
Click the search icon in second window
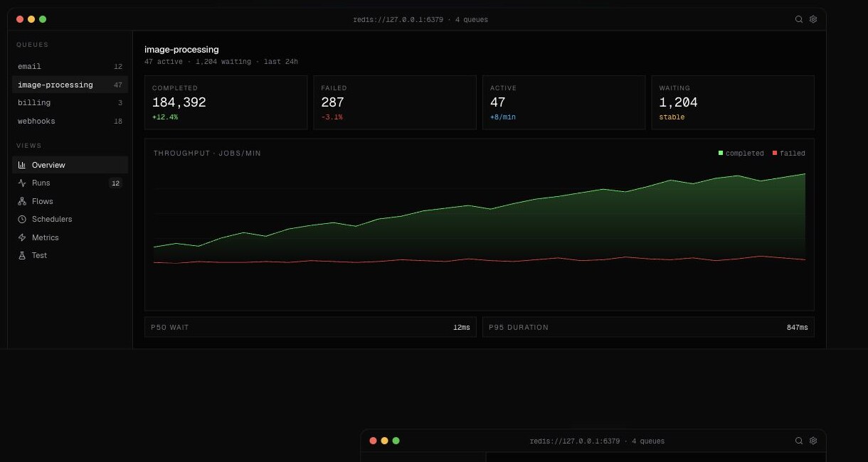pos(799,441)
